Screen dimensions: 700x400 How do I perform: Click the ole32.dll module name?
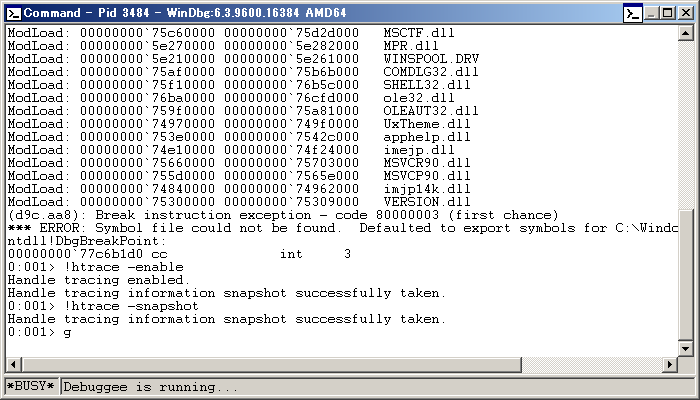(x=419, y=97)
